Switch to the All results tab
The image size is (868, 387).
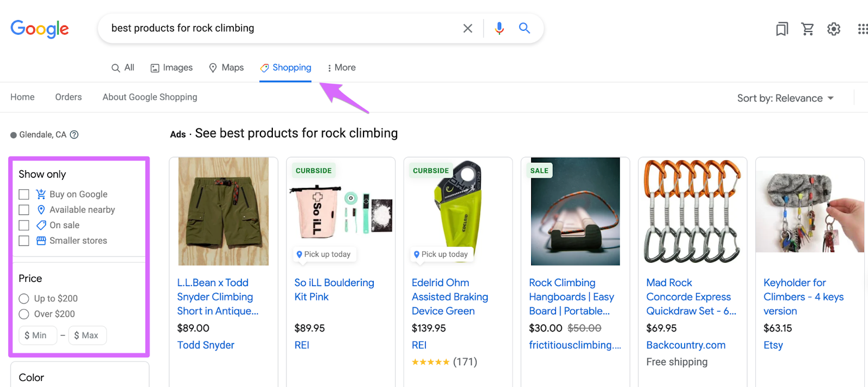[x=123, y=68]
